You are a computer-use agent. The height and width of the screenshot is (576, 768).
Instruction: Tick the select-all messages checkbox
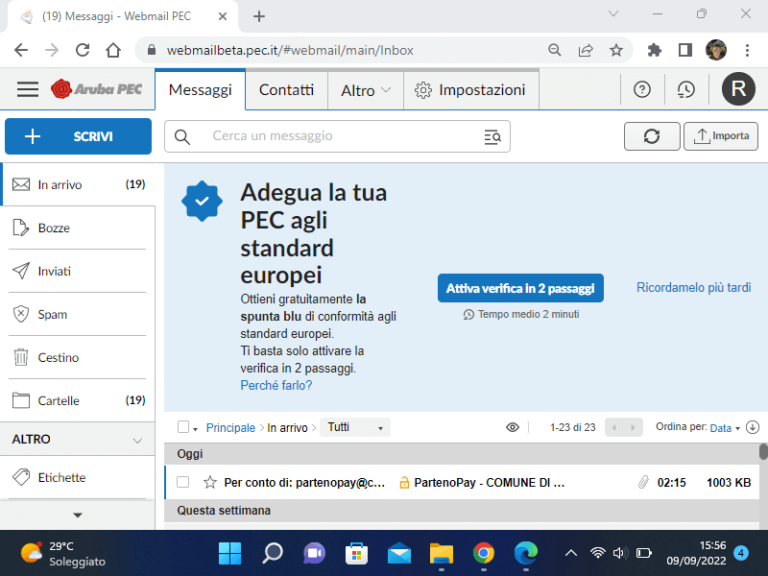(183, 427)
